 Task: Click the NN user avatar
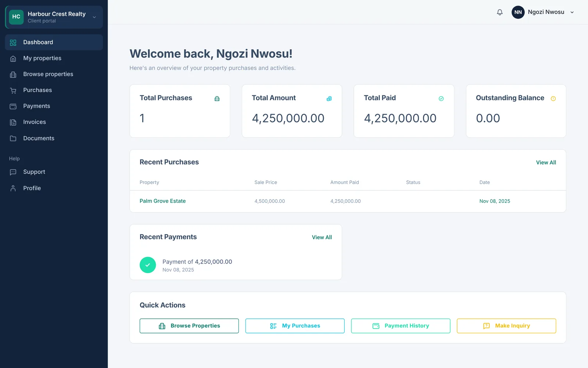[x=518, y=12]
